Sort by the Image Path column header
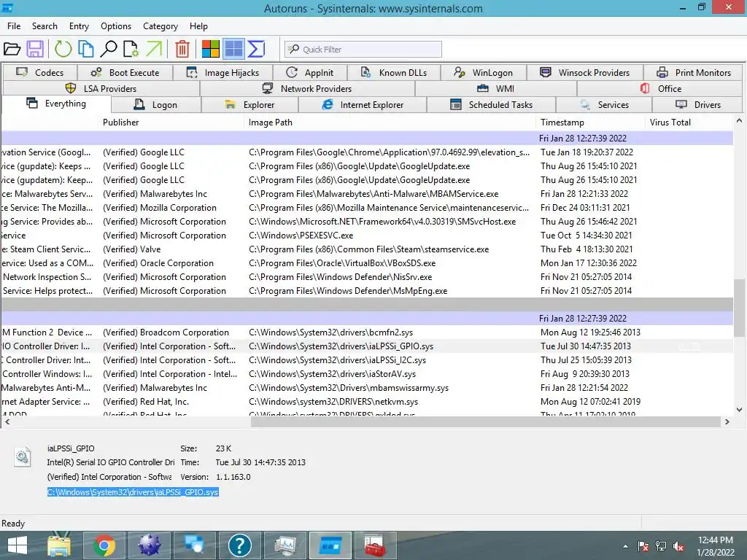 [x=390, y=122]
